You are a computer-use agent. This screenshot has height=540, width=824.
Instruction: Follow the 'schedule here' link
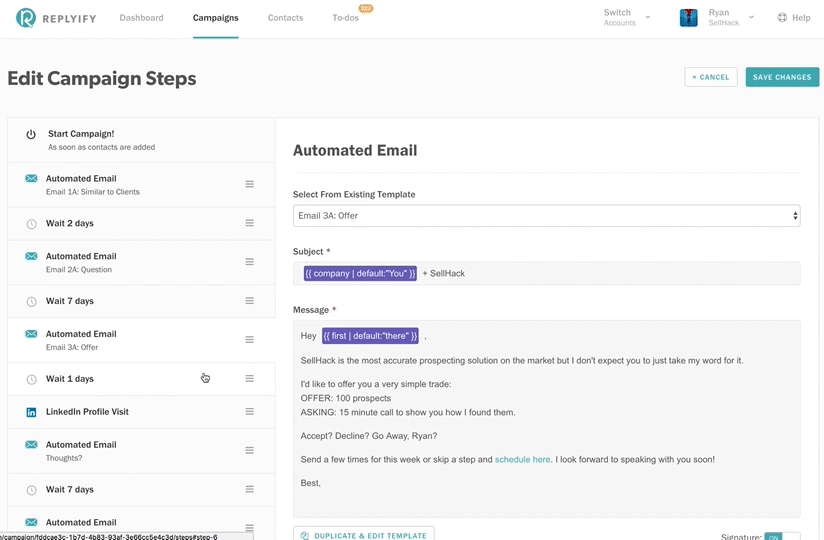(x=522, y=460)
